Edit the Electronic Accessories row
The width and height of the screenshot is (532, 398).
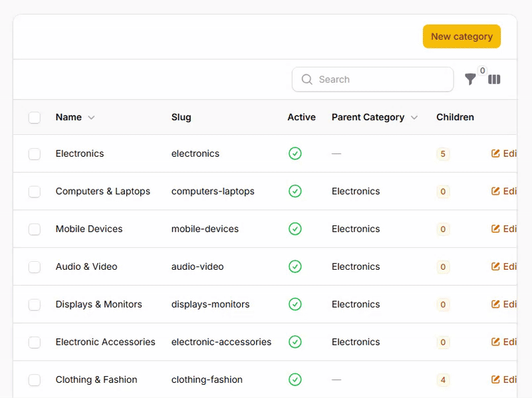click(x=504, y=342)
